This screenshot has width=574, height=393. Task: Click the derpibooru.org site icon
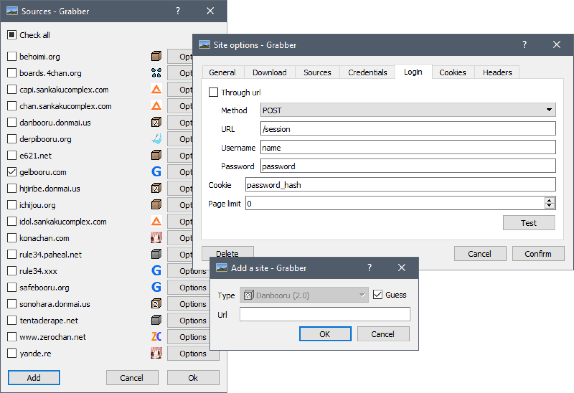[156, 139]
